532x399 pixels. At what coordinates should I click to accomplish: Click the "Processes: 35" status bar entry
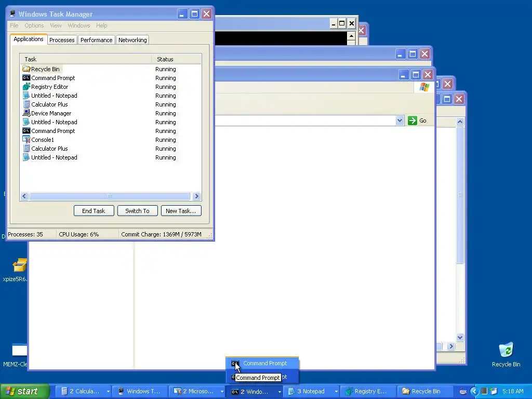click(x=25, y=234)
